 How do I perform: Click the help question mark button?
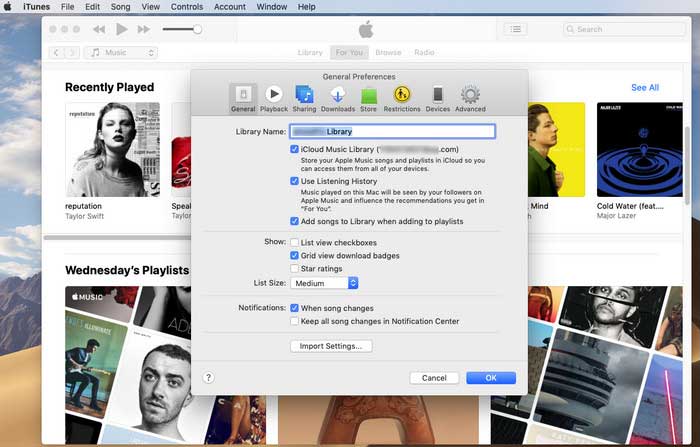pyautogui.click(x=208, y=378)
